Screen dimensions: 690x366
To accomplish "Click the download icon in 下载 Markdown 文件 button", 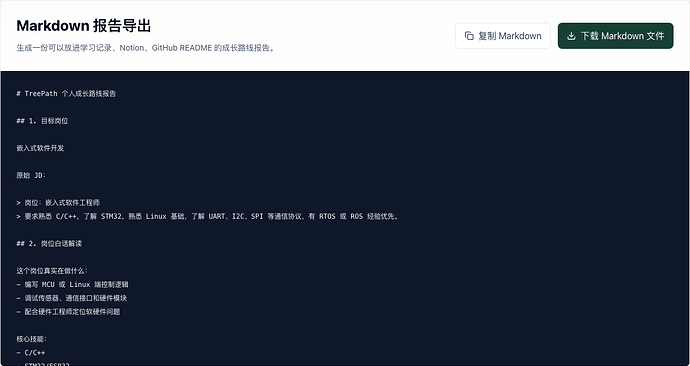I will tap(571, 36).
